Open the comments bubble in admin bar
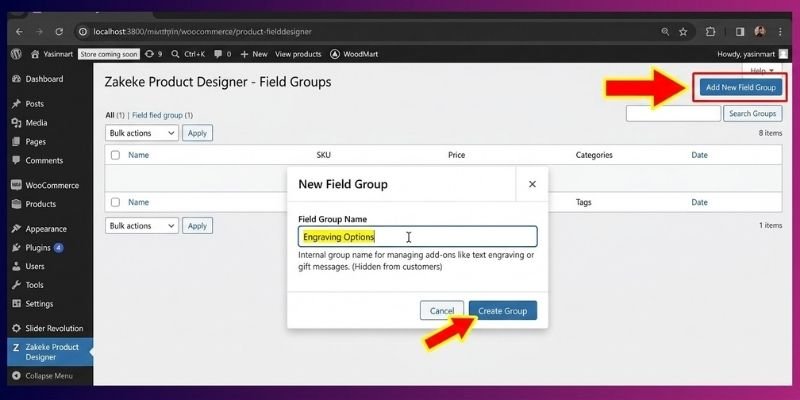 point(222,54)
